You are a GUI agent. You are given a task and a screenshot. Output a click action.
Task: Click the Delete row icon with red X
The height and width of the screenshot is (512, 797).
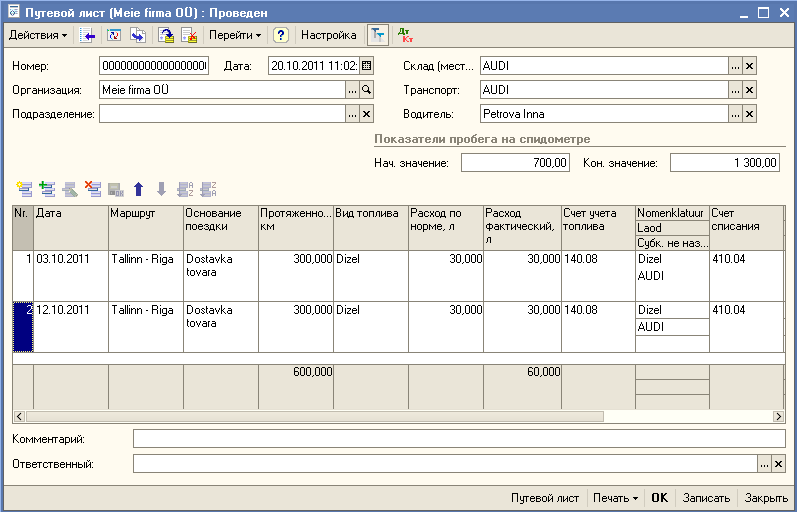click(92, 188)
